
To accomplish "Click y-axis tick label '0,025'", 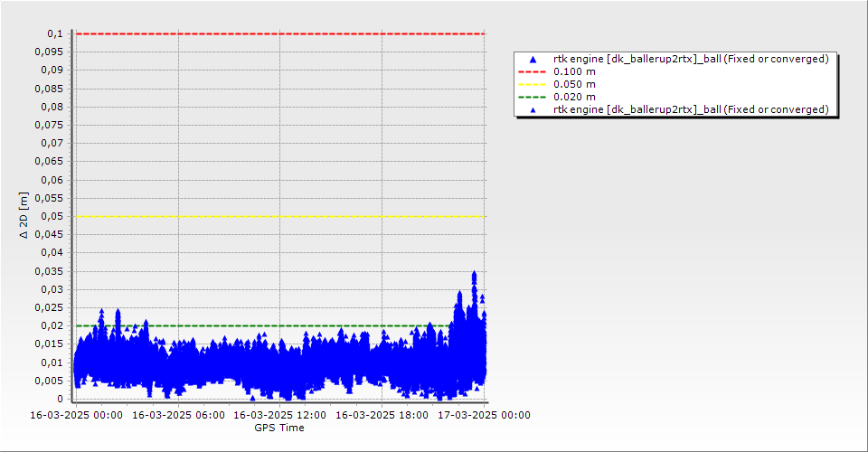I will [49, 307].
